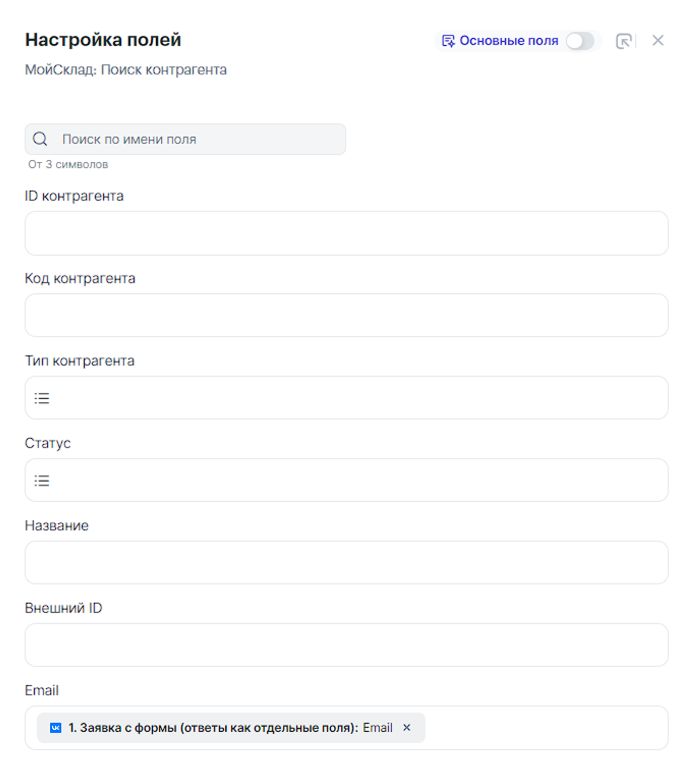Click the Email word inside the tag
Viewport: 700px width, 762px height.
(x=378, y=728)
